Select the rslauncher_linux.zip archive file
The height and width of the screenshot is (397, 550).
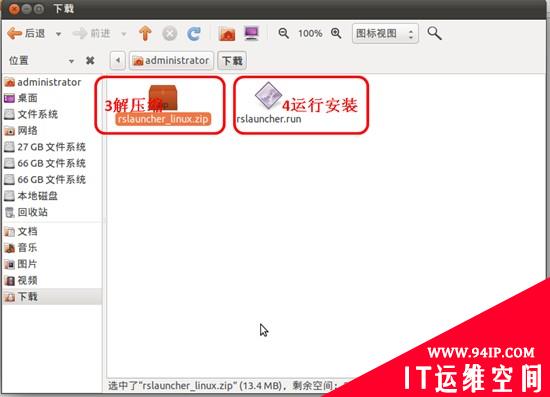[x=163, y=105]
